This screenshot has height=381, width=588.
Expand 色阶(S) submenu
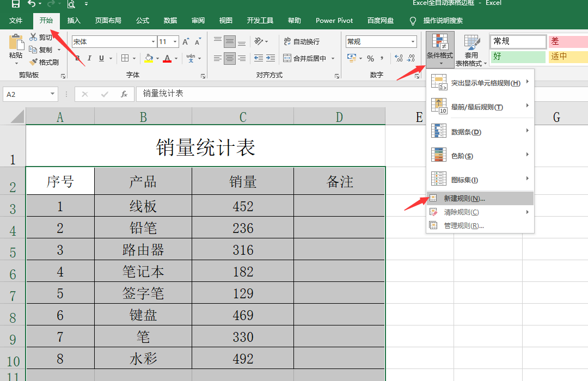480,156
